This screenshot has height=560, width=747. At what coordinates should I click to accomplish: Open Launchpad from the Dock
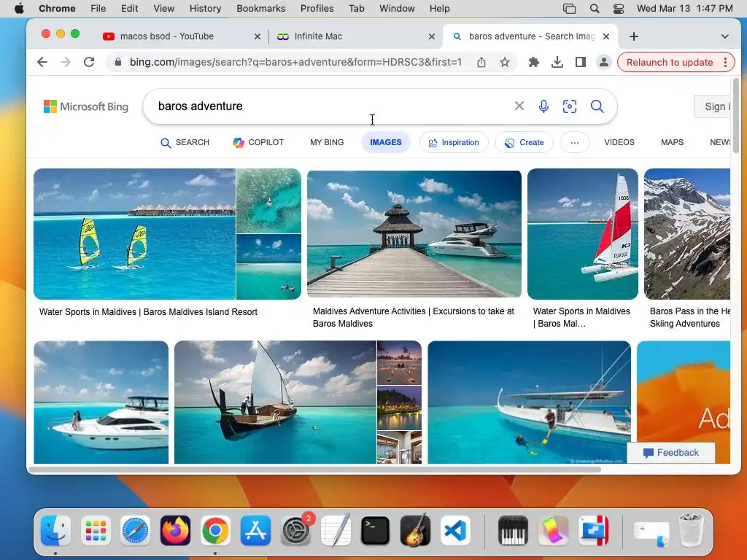pyautogui.click(x=96, y=530)
